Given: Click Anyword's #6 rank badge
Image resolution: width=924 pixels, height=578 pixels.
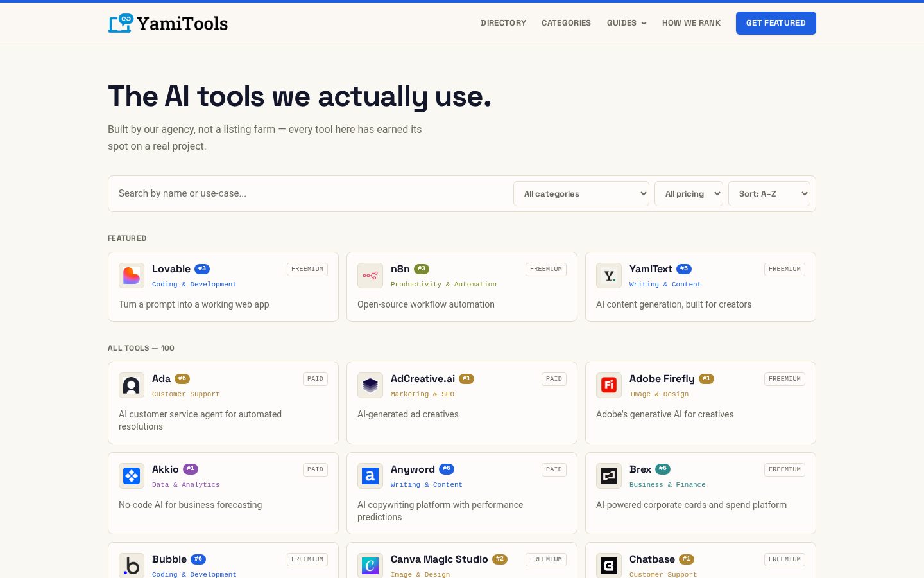Looking at the screenshot, I should 447,469.
